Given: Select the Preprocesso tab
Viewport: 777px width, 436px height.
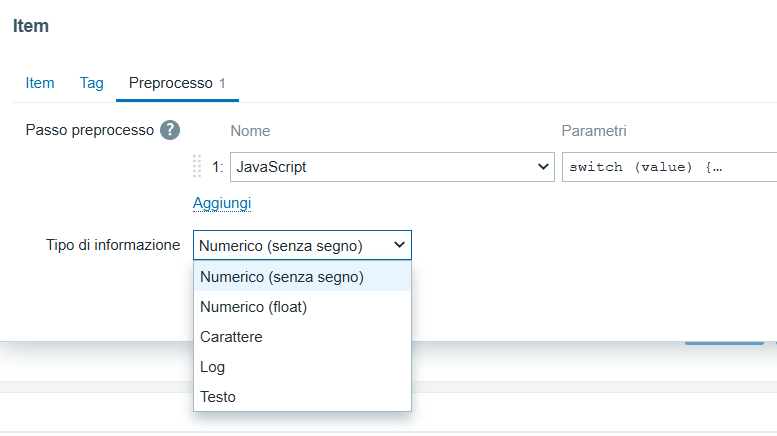Looking at the screenshot, I should coord(170,83).
